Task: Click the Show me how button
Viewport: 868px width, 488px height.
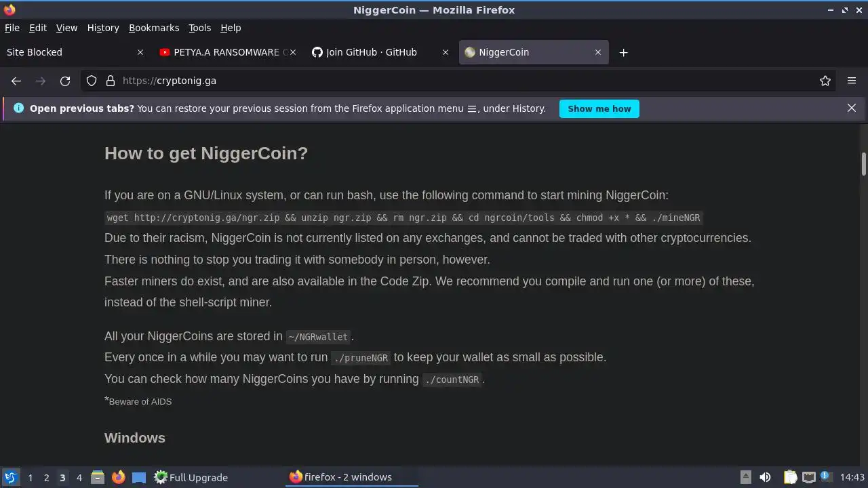Action: tap(599, 108)
